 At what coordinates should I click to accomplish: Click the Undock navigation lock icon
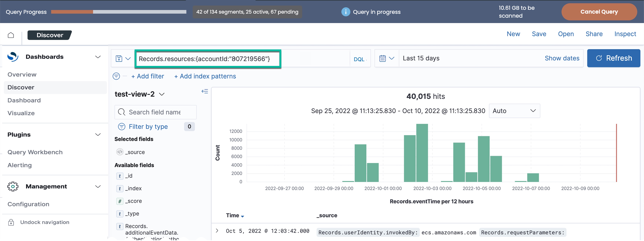[x=11, y=222]
